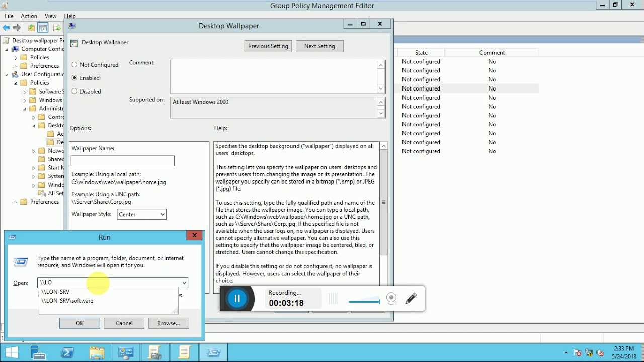Click the Forward arrow in the editor toolbar
The width and height of the screenshot is (644, 362).
tap(17, 28)
